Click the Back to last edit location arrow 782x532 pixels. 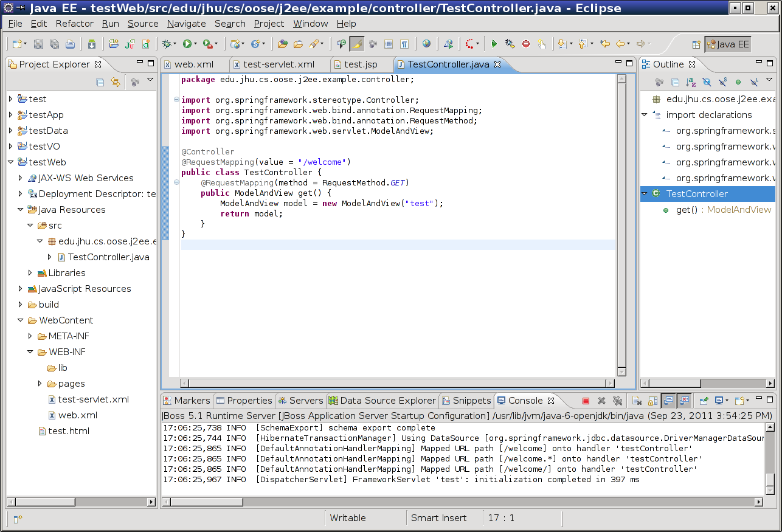click(x=605, y=44)
